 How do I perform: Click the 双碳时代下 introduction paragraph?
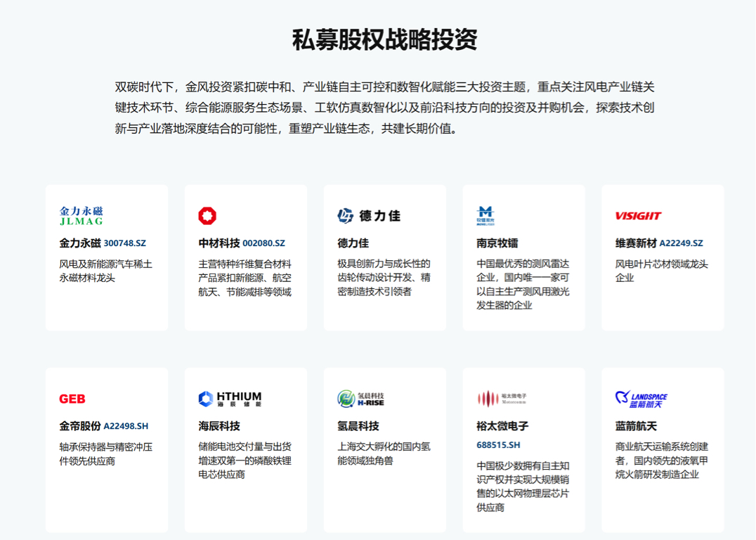(x=385, y=108)
